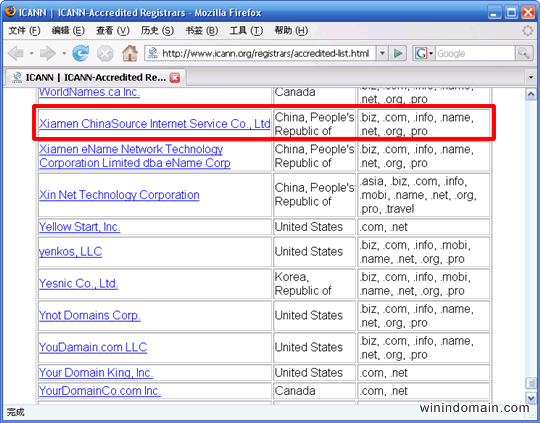Maximize the Firefox window

tap(511, 12)
